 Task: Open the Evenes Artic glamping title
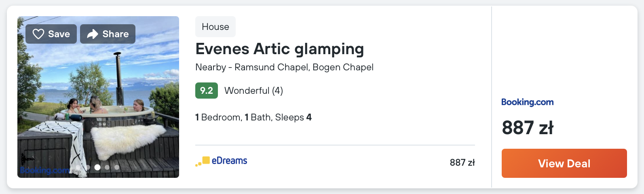point(279,49)
